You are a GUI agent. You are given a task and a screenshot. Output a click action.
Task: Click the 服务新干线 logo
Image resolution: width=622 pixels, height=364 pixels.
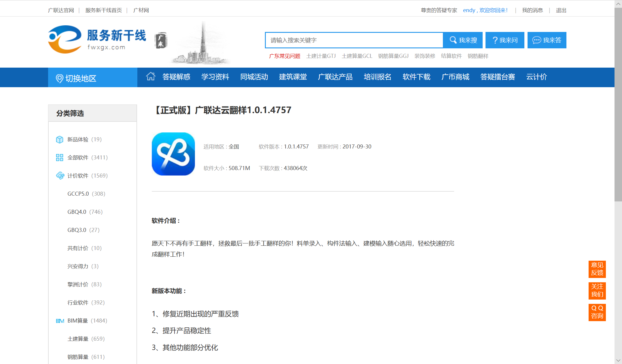(x=97, y=39)
